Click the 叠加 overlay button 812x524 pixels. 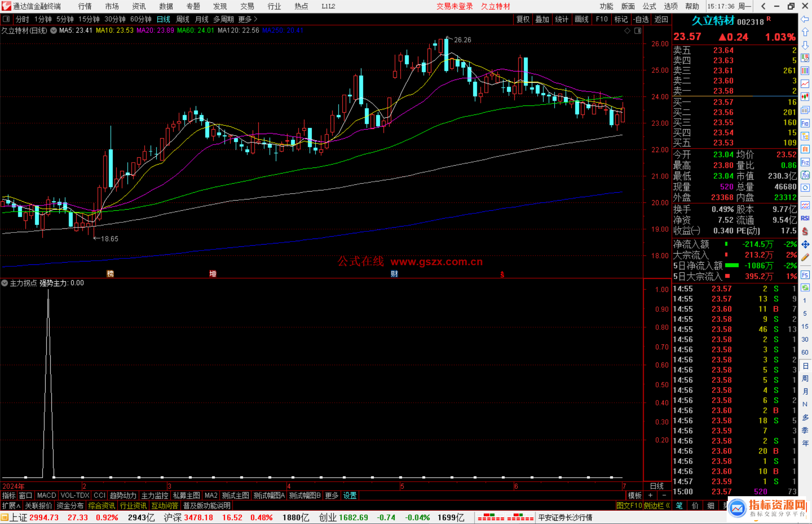(542, 19)
